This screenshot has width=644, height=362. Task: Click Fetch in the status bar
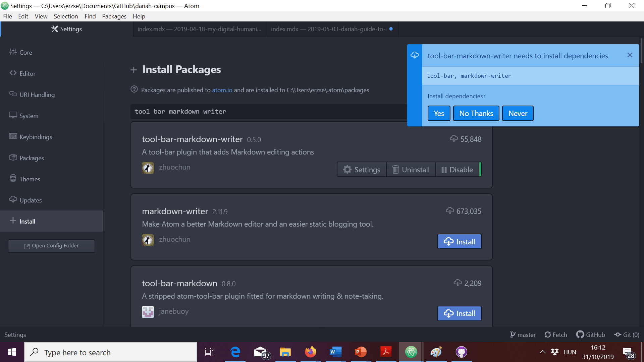556,335
